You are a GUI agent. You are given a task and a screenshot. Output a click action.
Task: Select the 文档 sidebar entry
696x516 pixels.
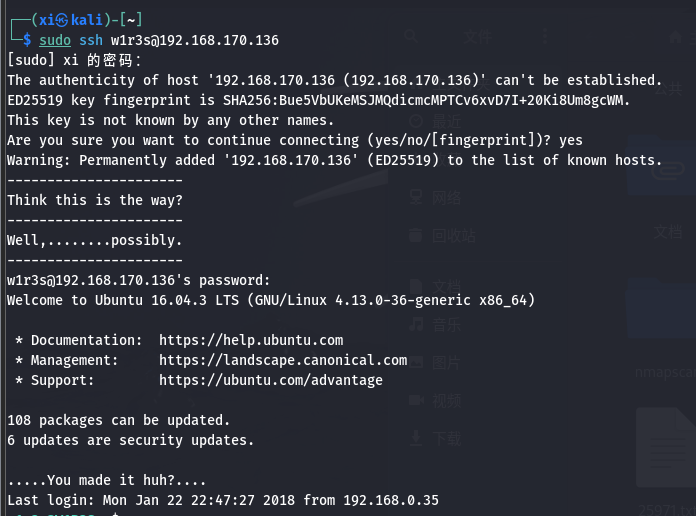(447, 286)
